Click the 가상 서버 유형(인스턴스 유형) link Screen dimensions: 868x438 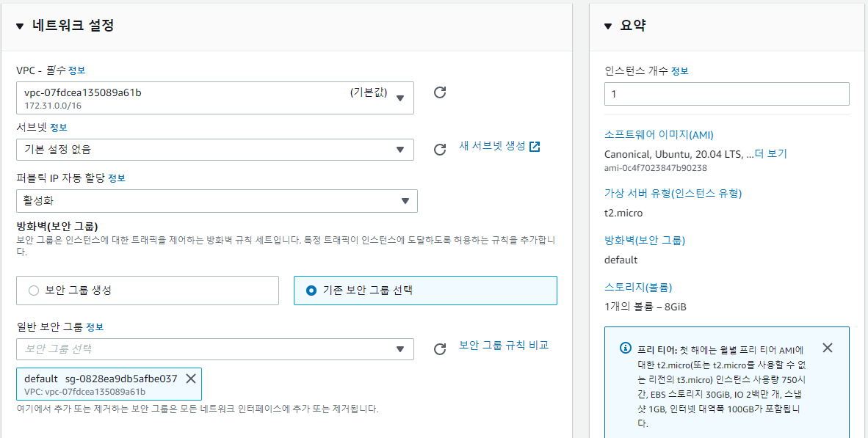pos(673,193)
